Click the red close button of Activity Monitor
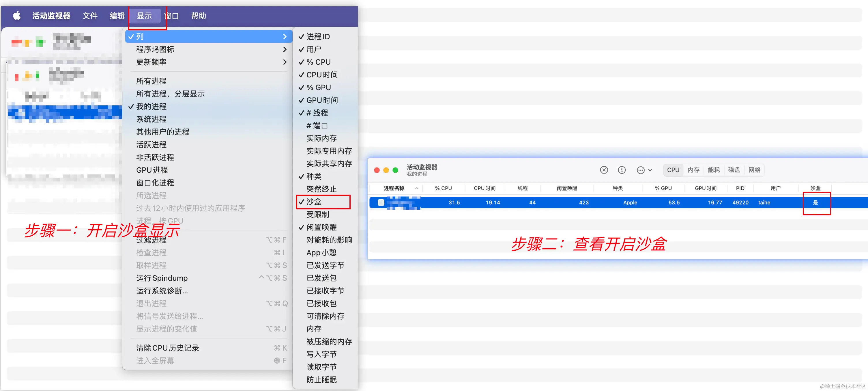The height and width of the screenshot is (391, 868). [377, 170]
